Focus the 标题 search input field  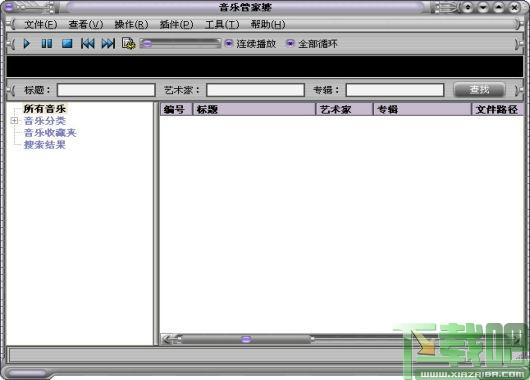(106, 90)
